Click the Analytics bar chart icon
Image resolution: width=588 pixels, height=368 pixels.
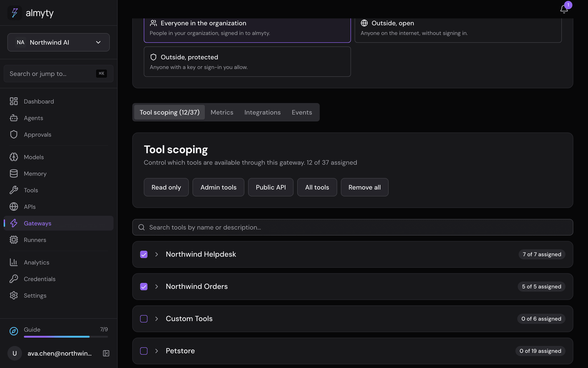coord(14,262)
